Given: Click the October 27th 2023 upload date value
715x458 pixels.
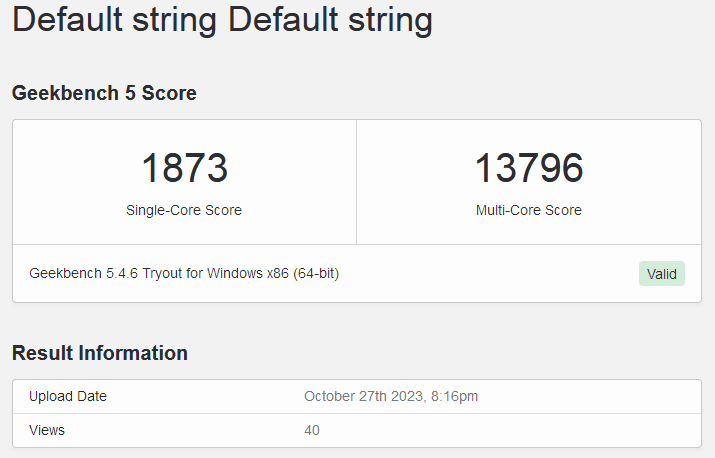Looking at the screenshot, I should 391,396.
